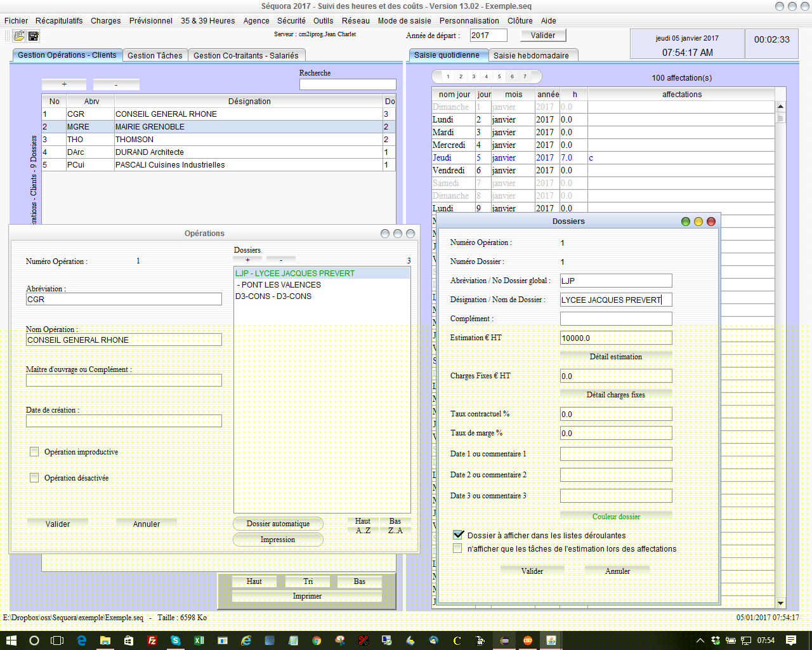Open the Couleur dossier color picker

point(615,517)
